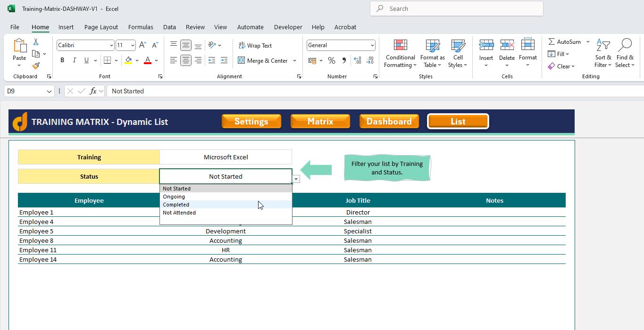Apply bold formatting from the Font group
This screenshot has height=330, width=644.
62,60
